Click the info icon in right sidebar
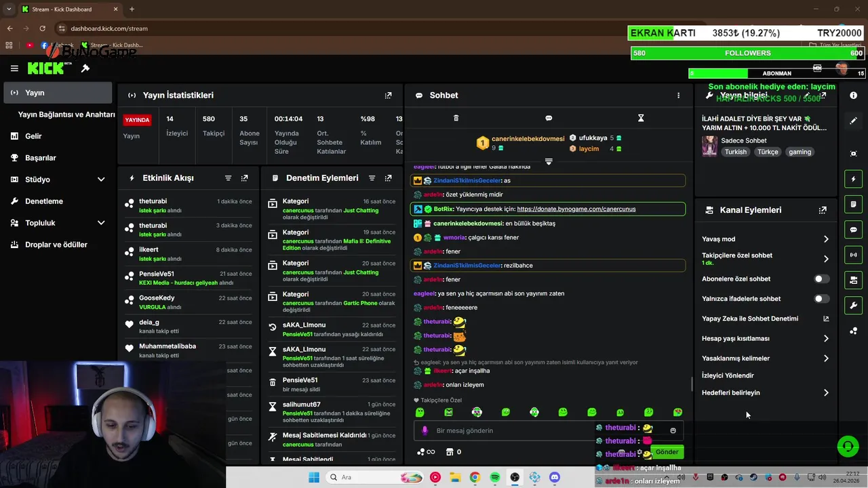The image size is (868, 488). pos(853,96)
